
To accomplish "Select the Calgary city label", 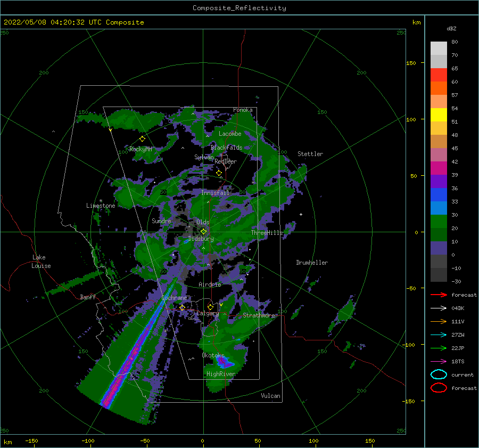I will (208, 313).
